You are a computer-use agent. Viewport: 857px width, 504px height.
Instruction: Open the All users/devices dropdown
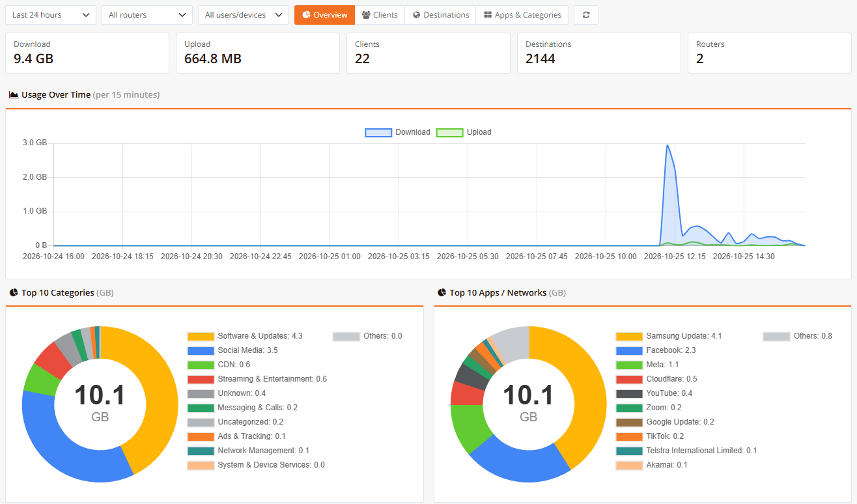point(244,15)
